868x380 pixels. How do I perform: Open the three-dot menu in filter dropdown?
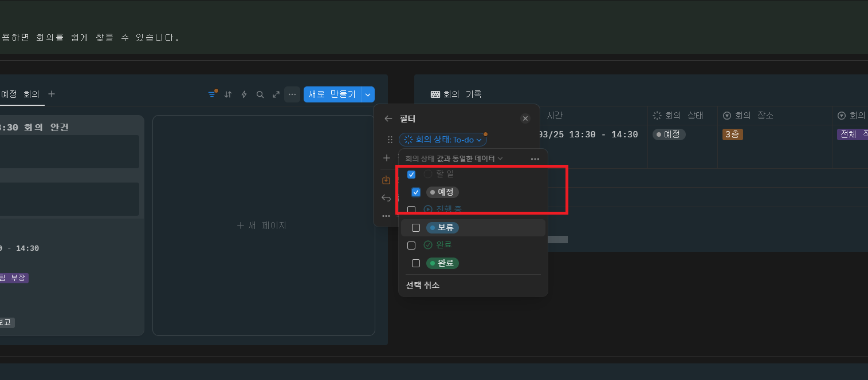[535, 159]
